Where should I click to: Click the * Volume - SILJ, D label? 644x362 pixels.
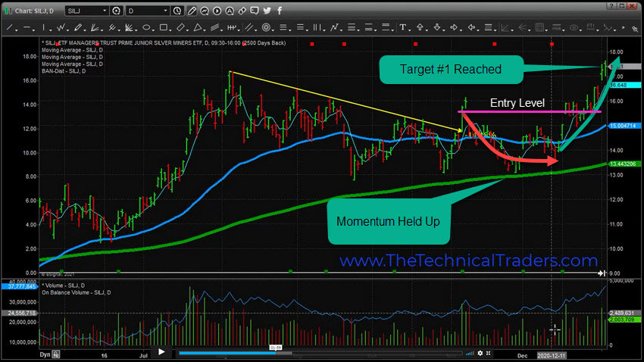tap(63, 286)
